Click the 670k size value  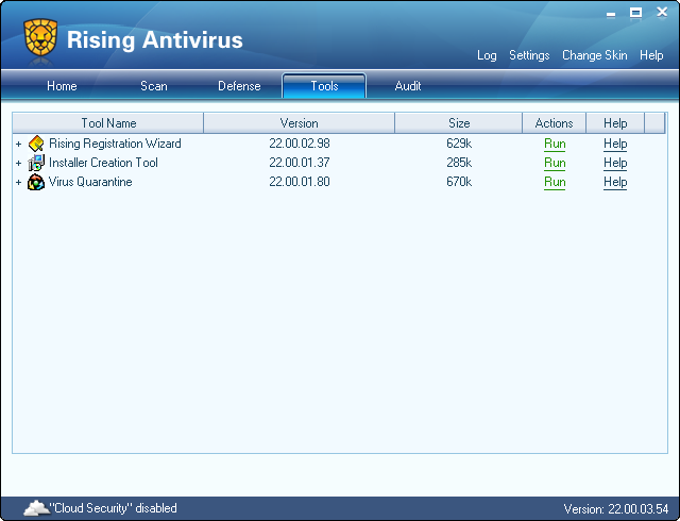pyautogui.click(x=459, y=182)
